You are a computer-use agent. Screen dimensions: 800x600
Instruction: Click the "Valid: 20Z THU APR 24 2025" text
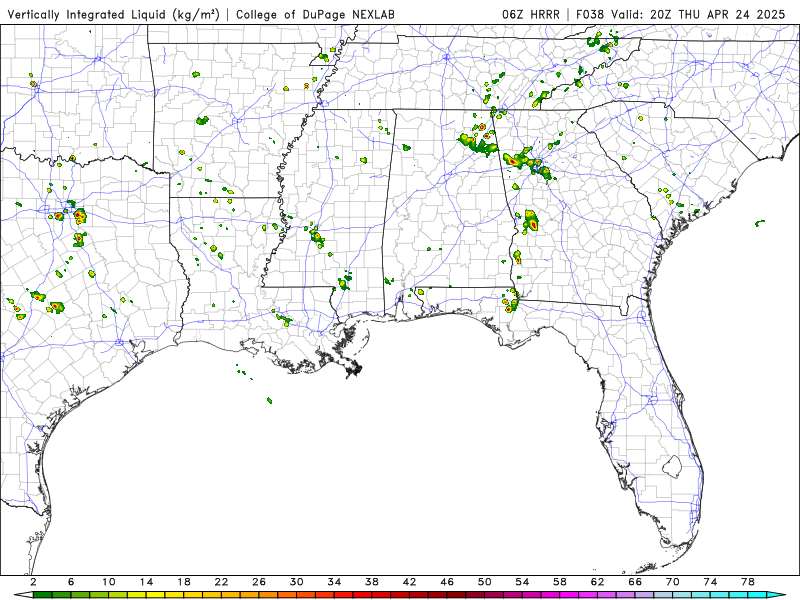[x=698, y=14]
